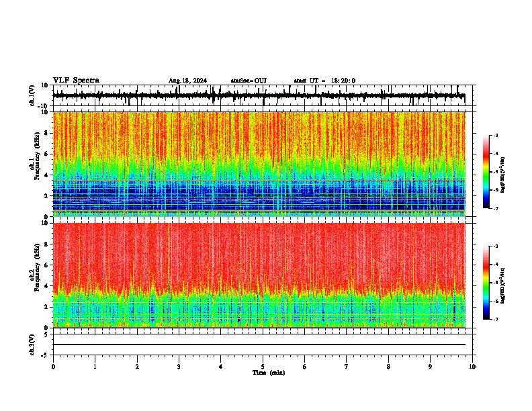
Task: Click the time axis tick label '10'
Action: tap(472, 367)
